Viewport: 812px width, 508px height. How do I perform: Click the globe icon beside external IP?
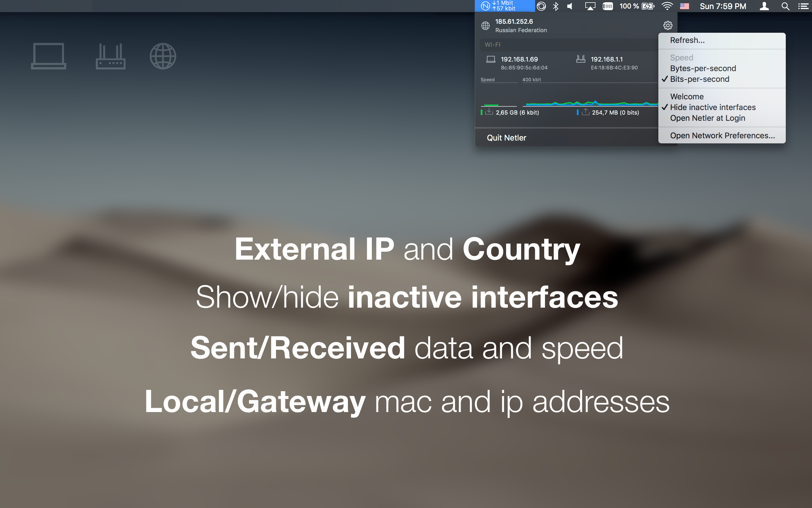[486, 25]
